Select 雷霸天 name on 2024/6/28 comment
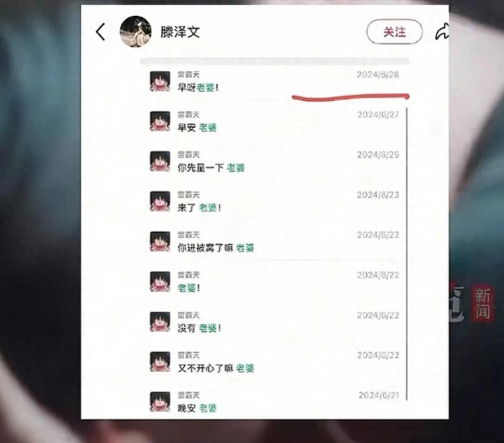 pos(189,75)
